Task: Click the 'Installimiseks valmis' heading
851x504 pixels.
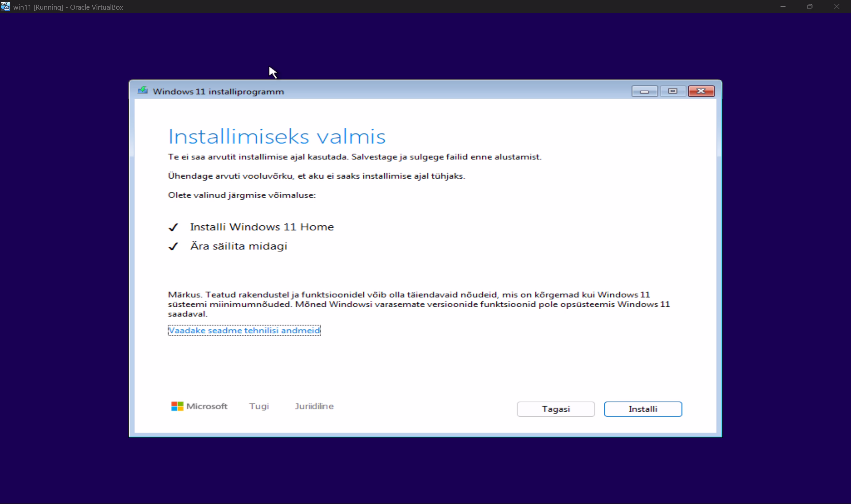Action: 277,137
